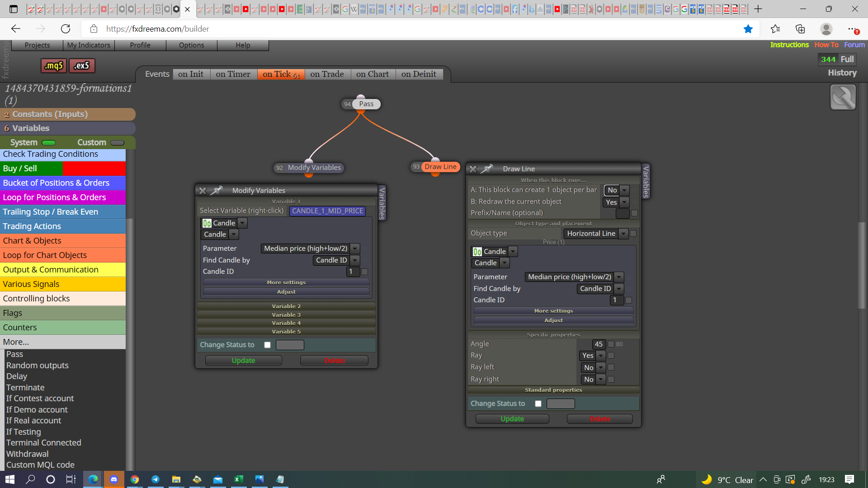
Task: Click the Angle value field showing 45
Action: coord(598,344)
